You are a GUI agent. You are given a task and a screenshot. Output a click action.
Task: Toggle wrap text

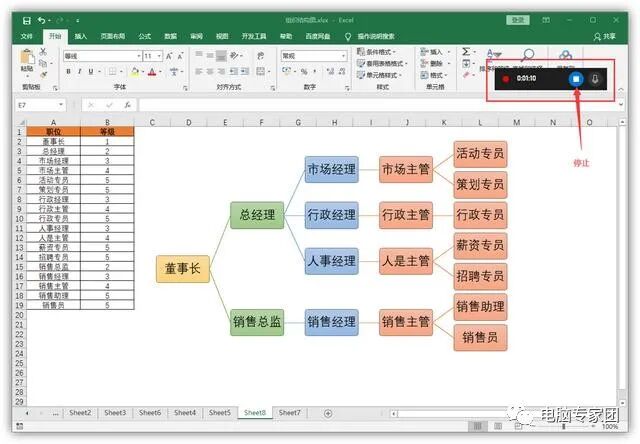click(x=260, y=56)
